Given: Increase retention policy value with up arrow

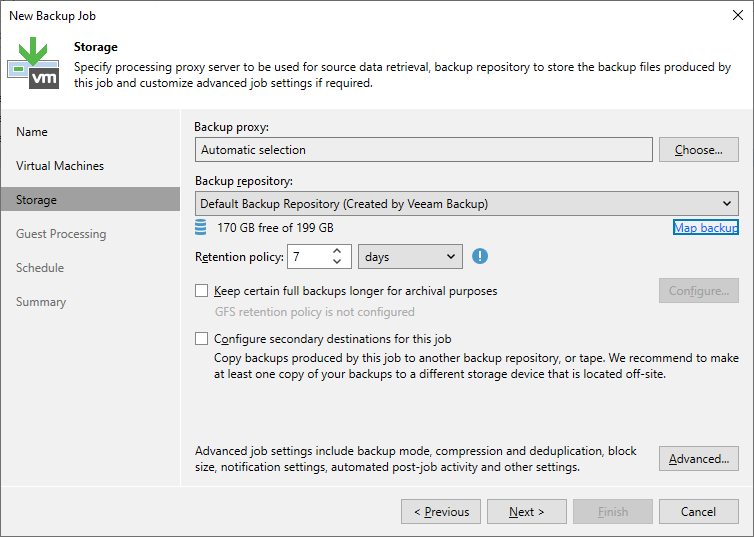Looking at the screenshot, I should click(x=337, y=251).
